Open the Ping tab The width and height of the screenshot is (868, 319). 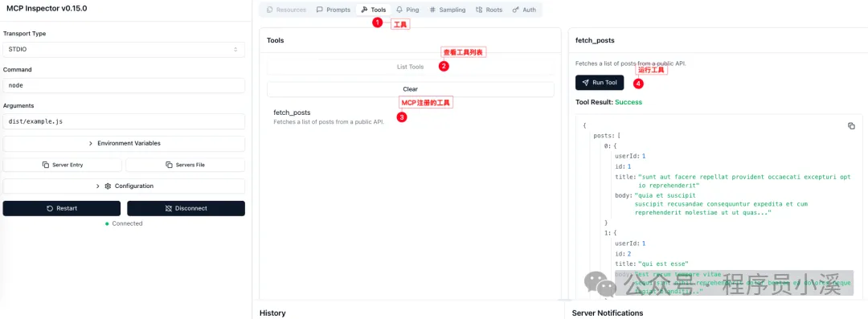click(x=407, y=10)
